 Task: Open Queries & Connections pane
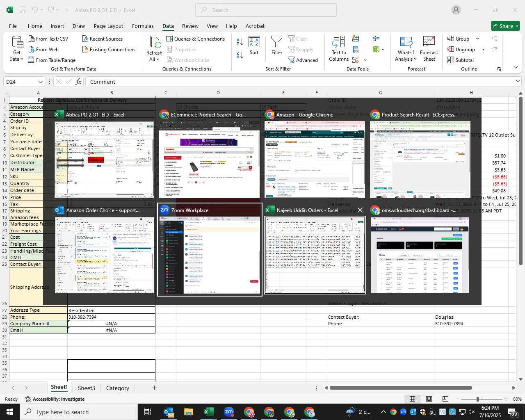[195, 39]
